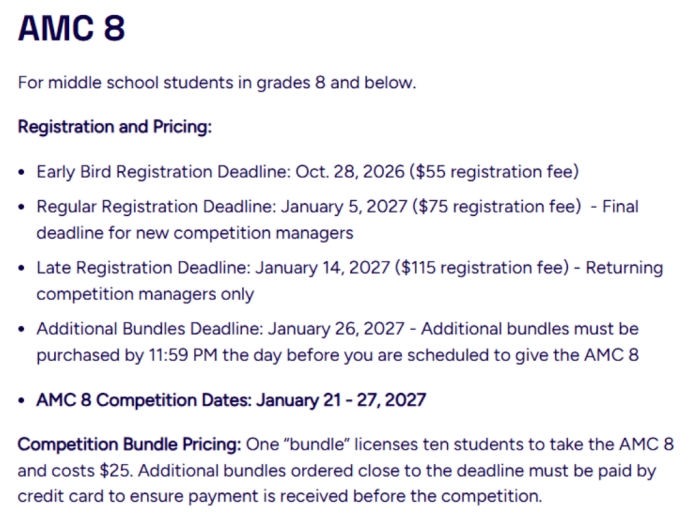Click the January 21 - 27, 2027 dates

click(x=341, y=400)
